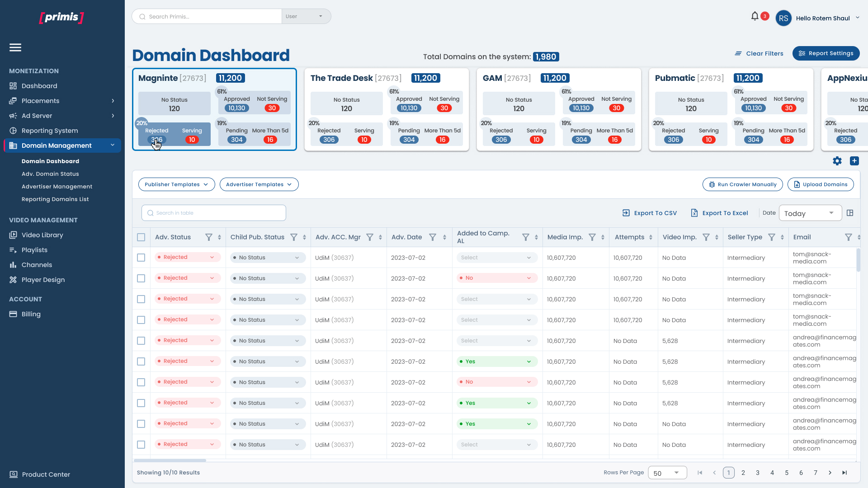This screenshot has width=868, height=488.
Task: Click the Search in table field
Action: tap(214, 213)
